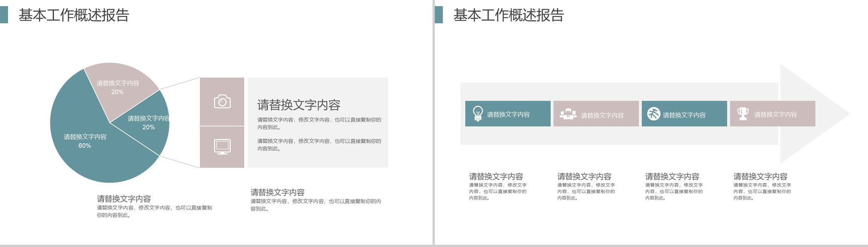This screenshot has height=247, width=868.
Task: Click the label text beside the trophy
Action: 776,114
